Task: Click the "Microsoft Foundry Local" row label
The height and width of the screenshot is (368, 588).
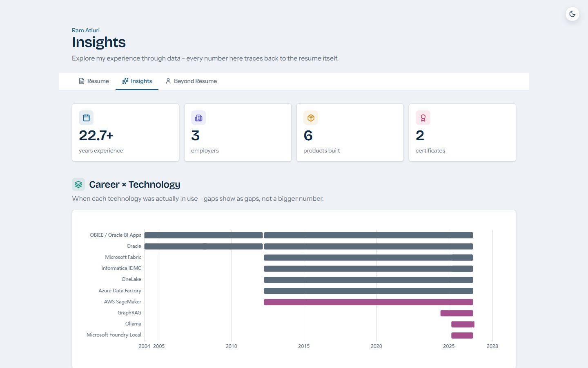Action: pos(114,335)
